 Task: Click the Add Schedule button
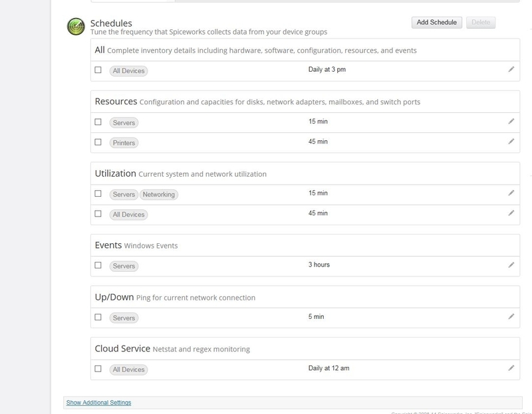point(436,21)
